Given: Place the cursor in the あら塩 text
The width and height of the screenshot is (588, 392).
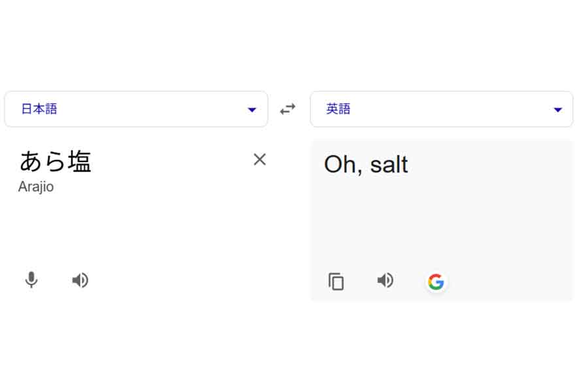Looking at the screenshot, I should [x=56, y=161].
